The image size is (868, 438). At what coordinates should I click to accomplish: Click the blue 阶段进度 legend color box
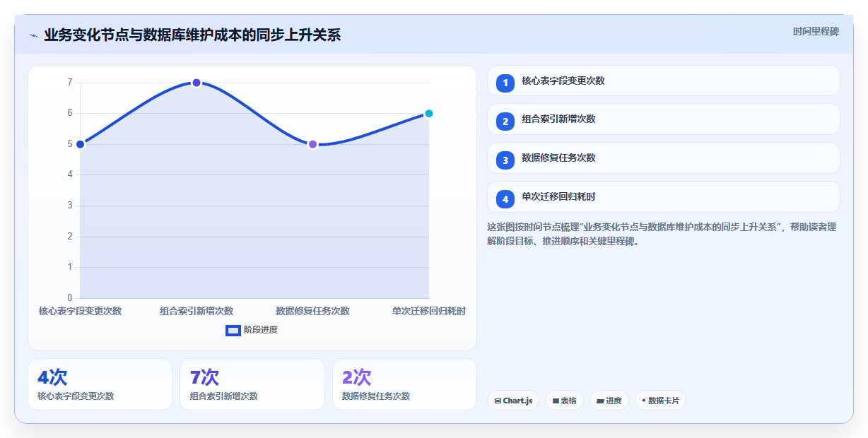(233, 330)
